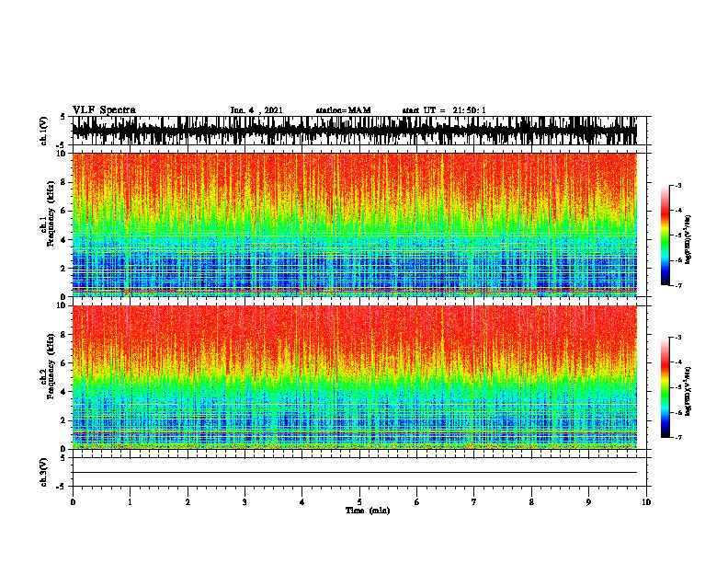728x563 pixels.
Task: Click inside the ch.1 voltage waveform strip
Action: 355,131
